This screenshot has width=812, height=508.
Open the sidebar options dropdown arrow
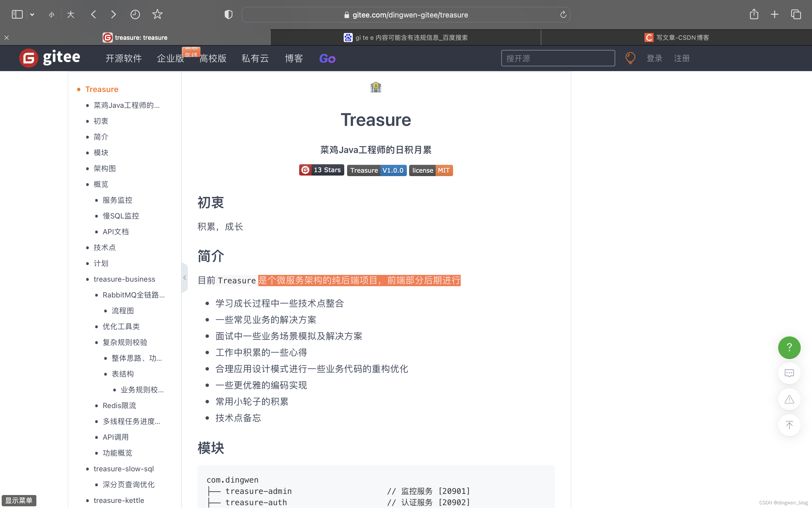[32, 14]
